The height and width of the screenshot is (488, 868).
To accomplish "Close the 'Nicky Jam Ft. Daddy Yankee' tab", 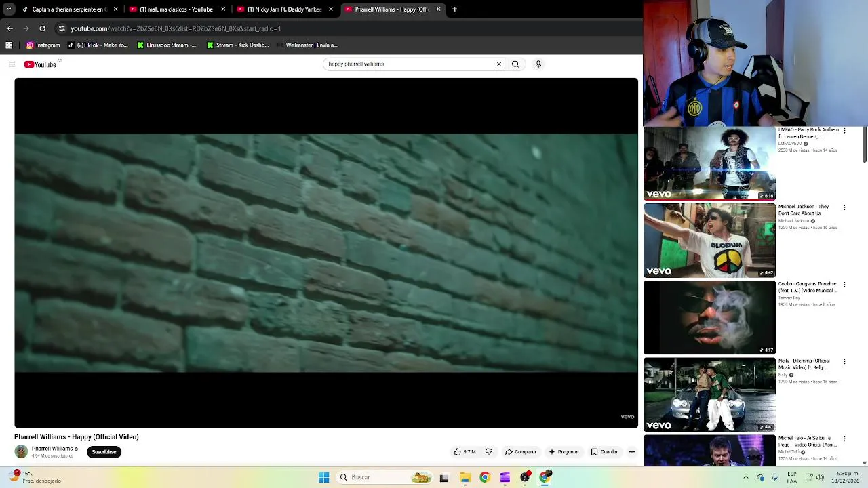I will pos(331,9).
